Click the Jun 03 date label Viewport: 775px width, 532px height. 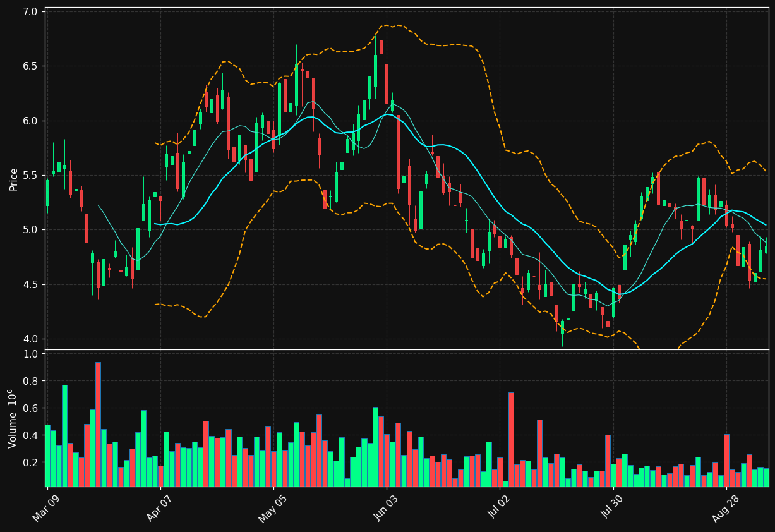coord(385,509)
